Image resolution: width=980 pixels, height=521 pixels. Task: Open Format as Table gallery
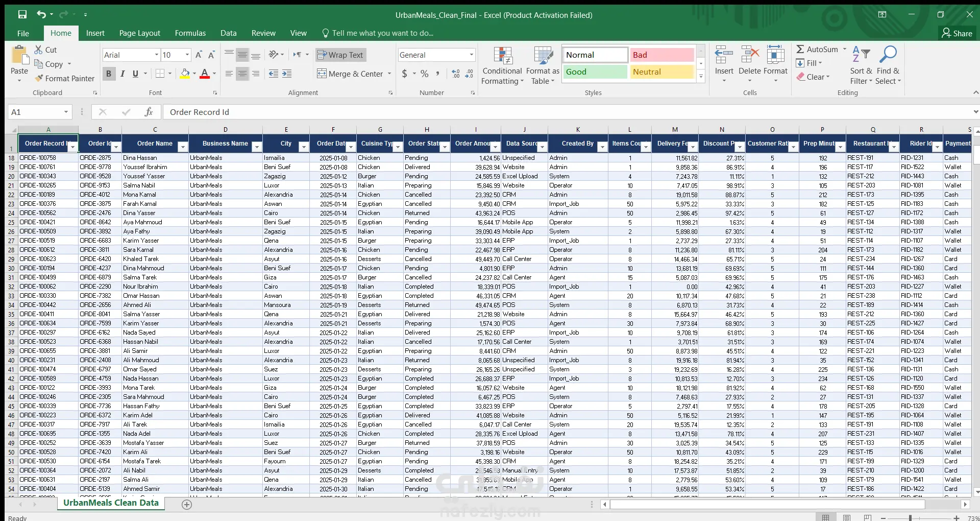(543, 65)
